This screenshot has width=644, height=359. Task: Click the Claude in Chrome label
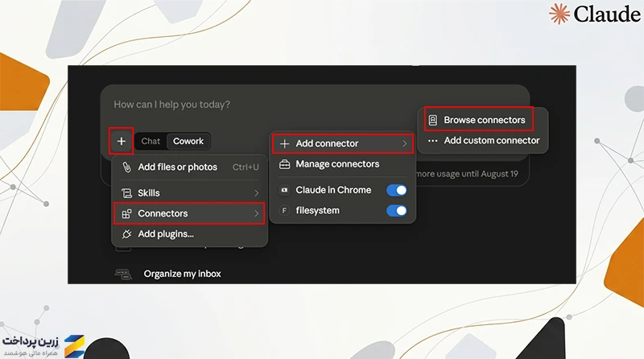(x=333, y=190)
